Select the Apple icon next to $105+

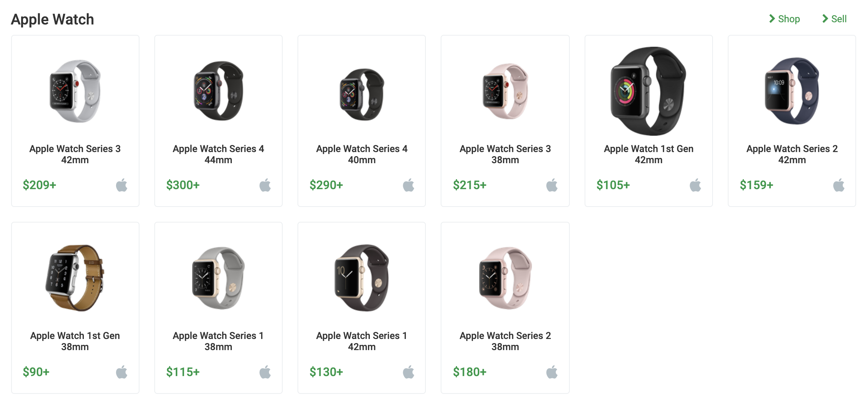click(696, 184)
